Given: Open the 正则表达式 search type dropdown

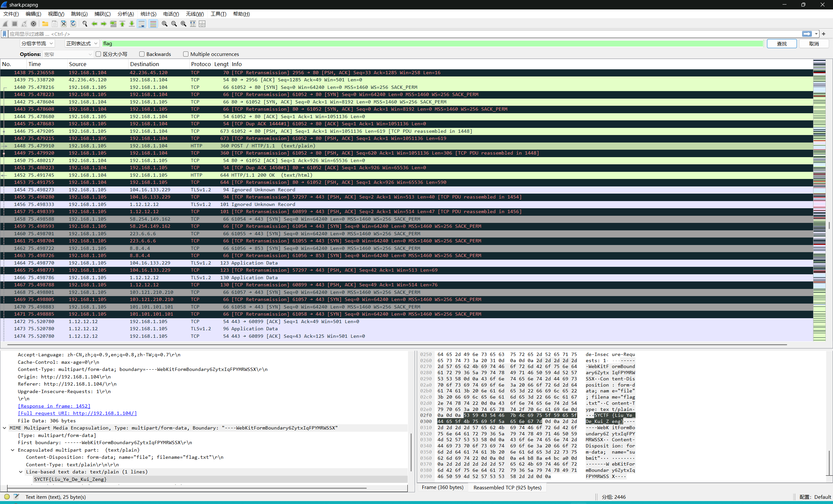Looking at the screenshot, I should tap(81, 44).
